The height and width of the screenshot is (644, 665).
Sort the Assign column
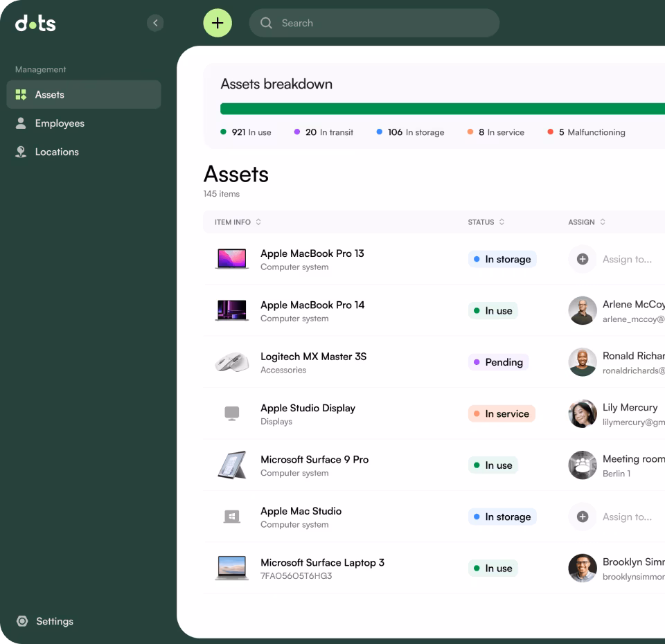pos(586,222)
